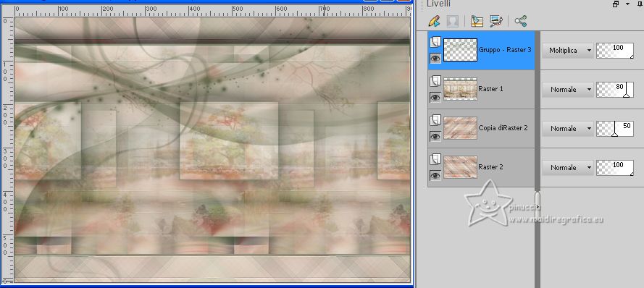The width and height of the screenshot is (644, 288).
Task: Hide the Copia diRaster 2 layer
Action: pos(435,136)
